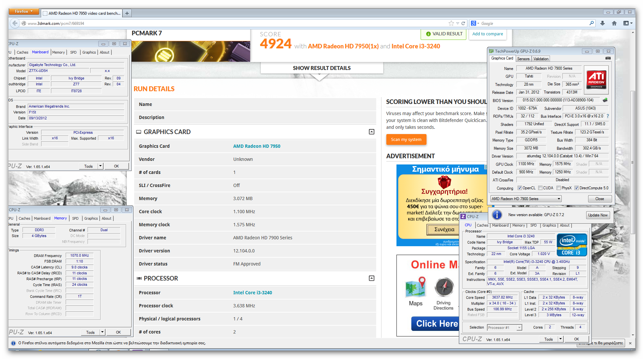Click the Driving Directions compass icon

click(444, 287)
